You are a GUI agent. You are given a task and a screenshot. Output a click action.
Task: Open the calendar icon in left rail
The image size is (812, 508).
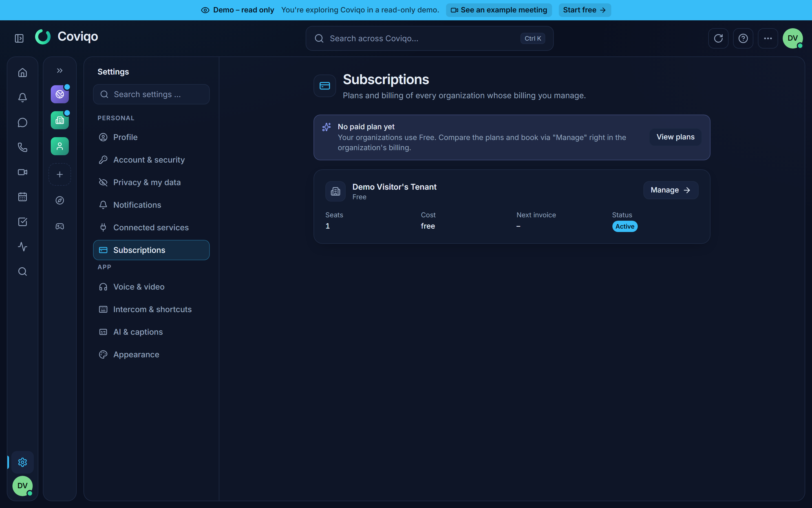click(23, 197)
